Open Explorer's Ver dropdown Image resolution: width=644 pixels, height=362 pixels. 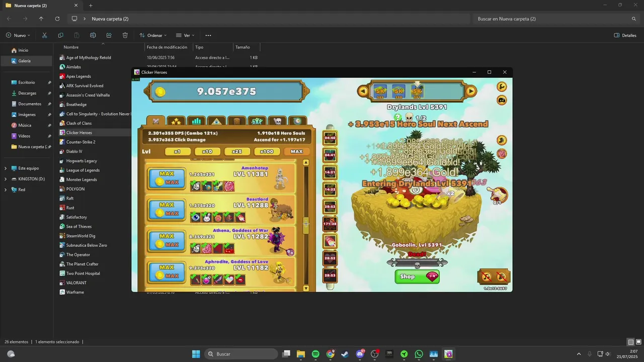click(185, 35)
